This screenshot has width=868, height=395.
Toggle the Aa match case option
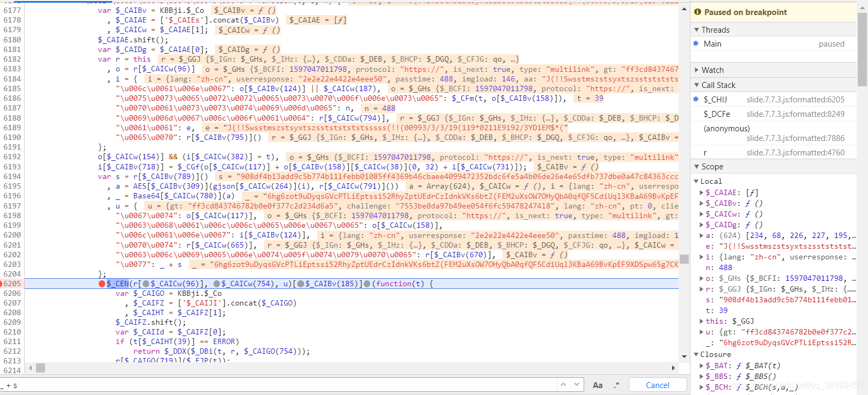point(598,385)
